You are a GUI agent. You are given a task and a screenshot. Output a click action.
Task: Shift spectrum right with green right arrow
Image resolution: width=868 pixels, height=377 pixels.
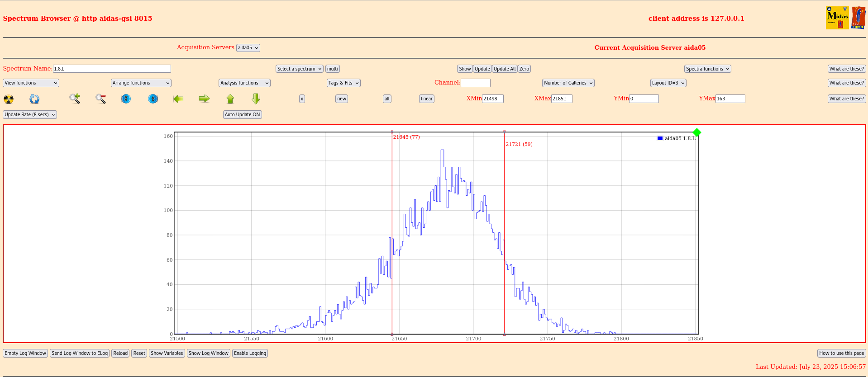204,99
